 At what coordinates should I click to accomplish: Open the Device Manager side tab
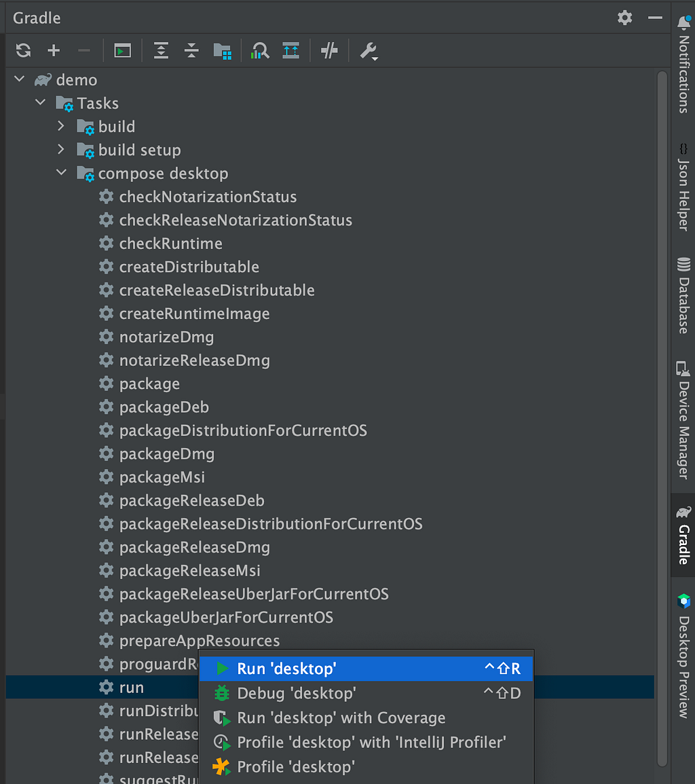(683, 420)
